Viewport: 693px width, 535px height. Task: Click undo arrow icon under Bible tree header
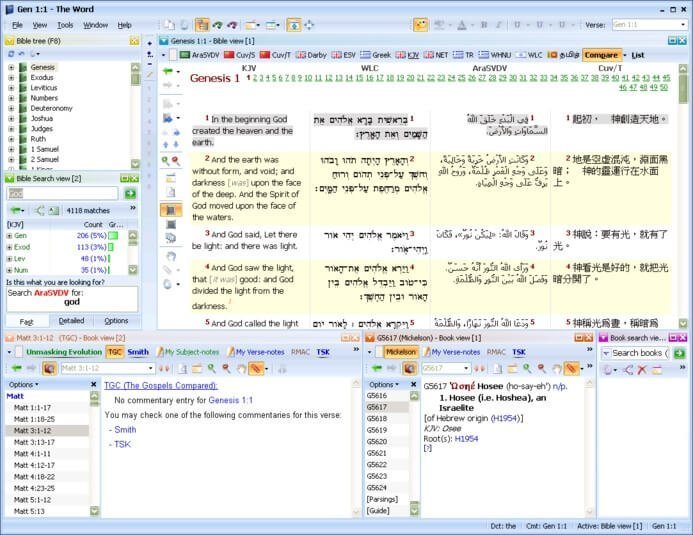(x=21, y=54)
